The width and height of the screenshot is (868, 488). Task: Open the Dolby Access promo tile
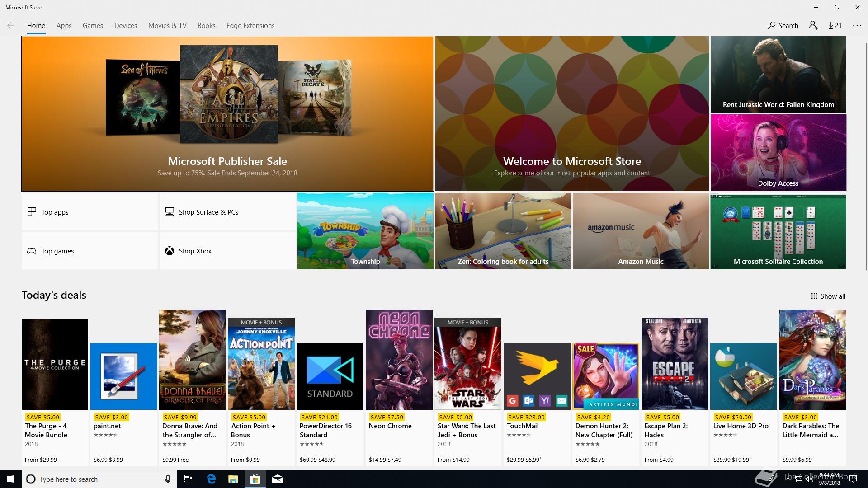(x=778, y=152)
